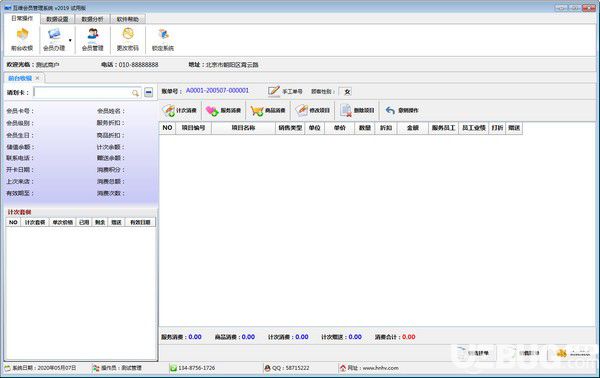Click the 员工业绩 column header
This screenshot has width=600, height=378.
(x=474, y=128)
